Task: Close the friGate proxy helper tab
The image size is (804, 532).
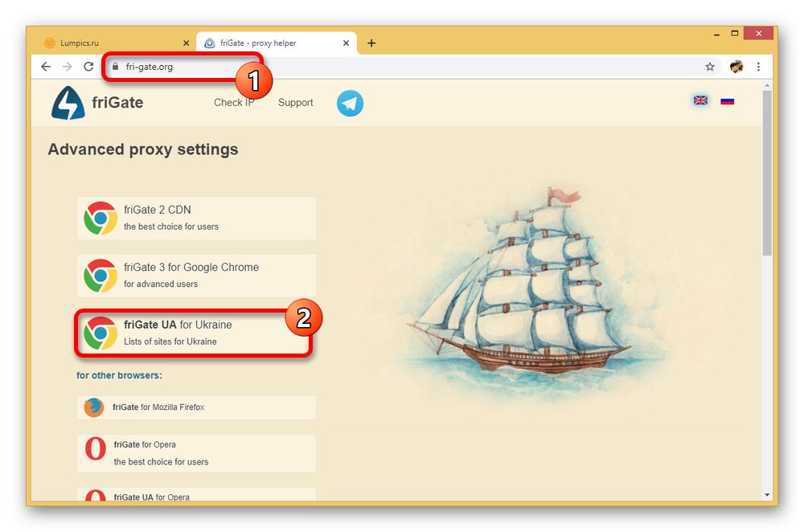Action: (346, 43)
